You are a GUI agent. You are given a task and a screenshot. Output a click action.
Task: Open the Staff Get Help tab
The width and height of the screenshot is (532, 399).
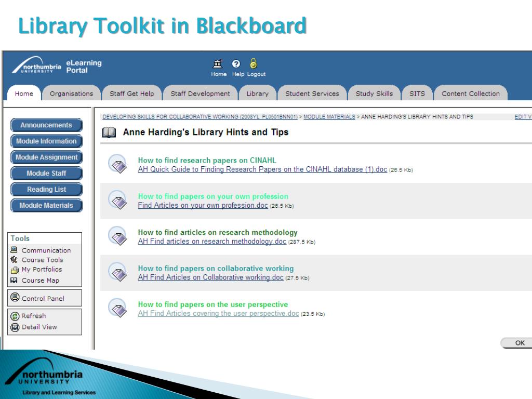tap(131, 94)
